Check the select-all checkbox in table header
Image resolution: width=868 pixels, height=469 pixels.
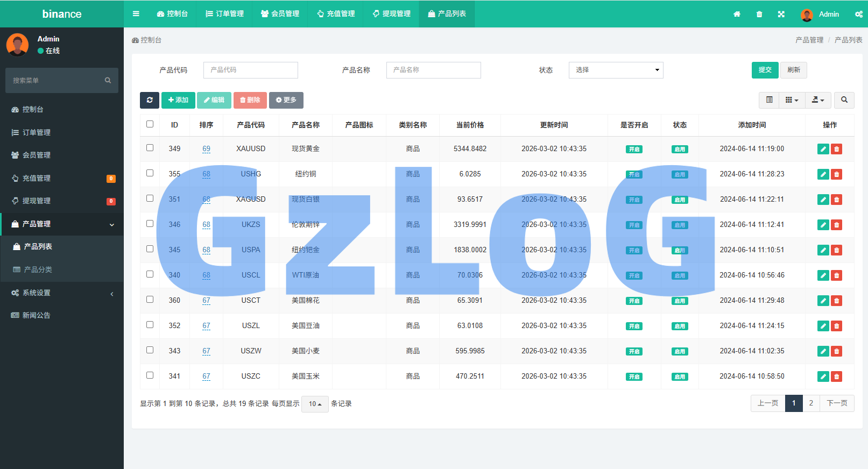coord(150,124)
